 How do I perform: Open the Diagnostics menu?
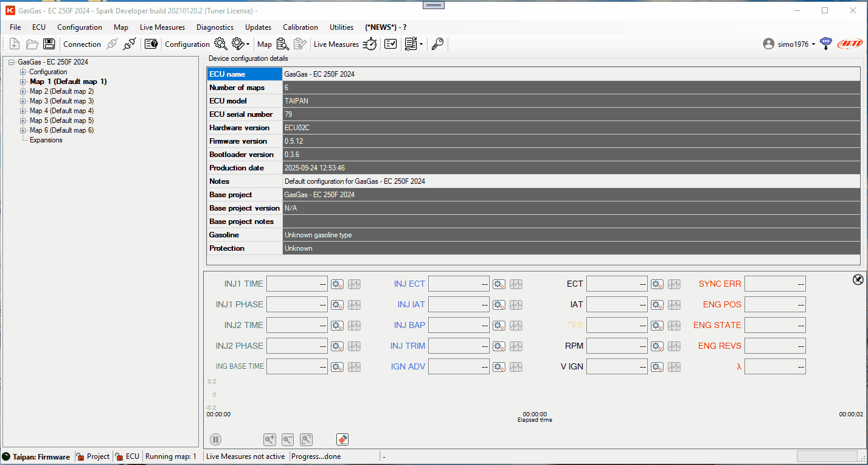click(x=215, y=27)
